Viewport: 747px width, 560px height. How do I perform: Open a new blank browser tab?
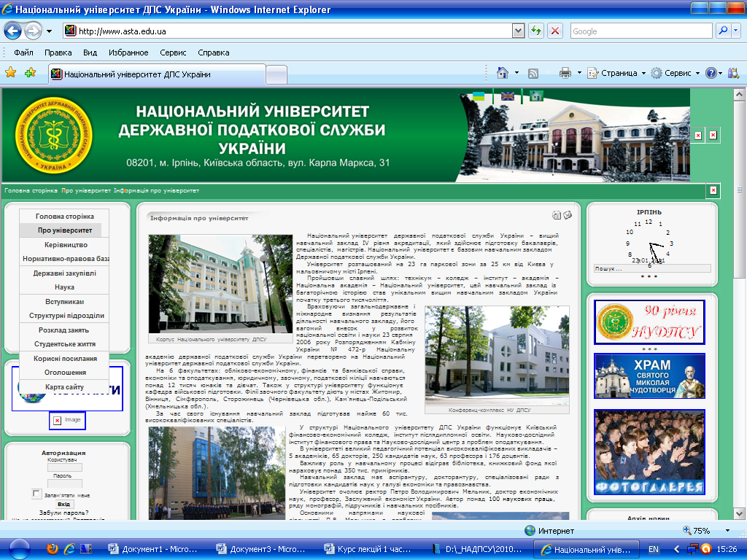coord(276,75)
